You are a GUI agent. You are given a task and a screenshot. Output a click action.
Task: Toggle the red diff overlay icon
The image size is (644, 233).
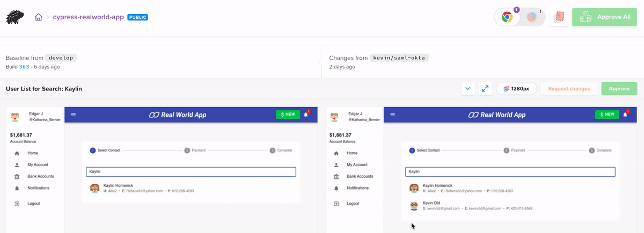[x=559, y=17]
